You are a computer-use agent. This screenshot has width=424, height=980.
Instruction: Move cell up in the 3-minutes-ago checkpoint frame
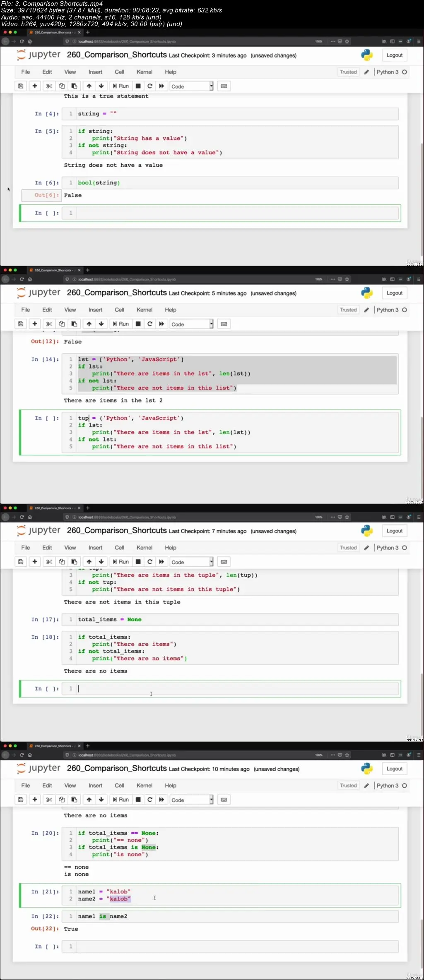tap(89, 86)
